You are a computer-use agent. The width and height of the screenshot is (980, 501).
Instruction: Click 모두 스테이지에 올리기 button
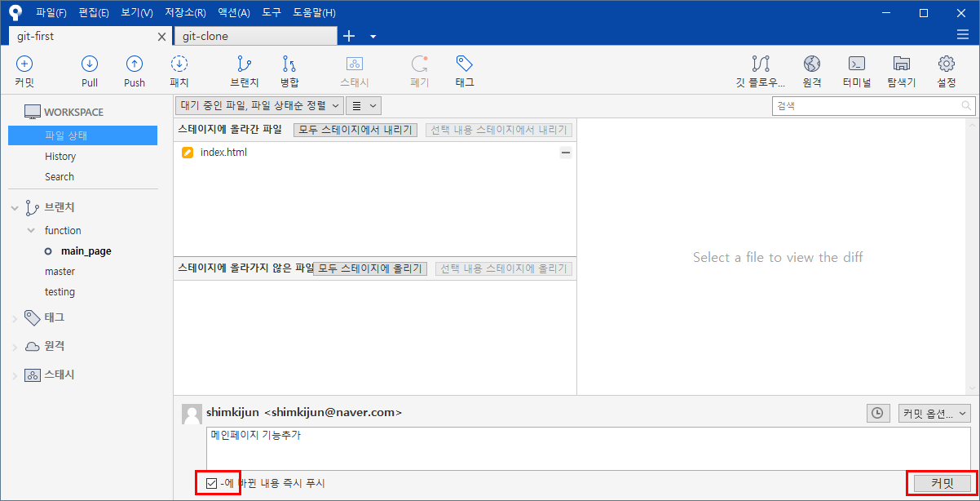370,268
